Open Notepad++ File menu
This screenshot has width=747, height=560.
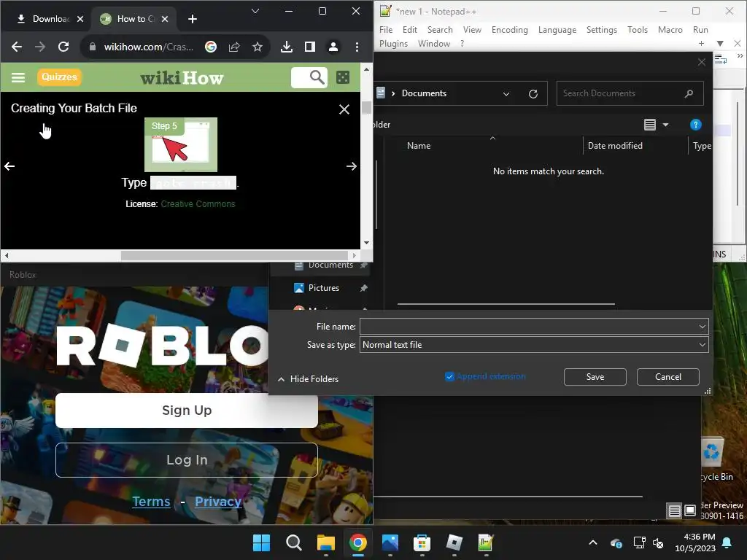click(386, 29)
